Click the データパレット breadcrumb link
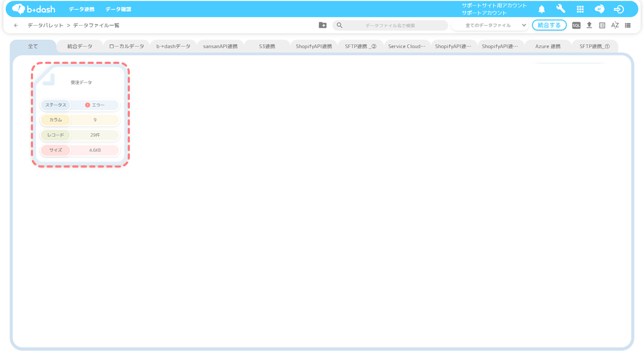Image resolution: width=644 pixels, height=362 pixels. point(46,25)
